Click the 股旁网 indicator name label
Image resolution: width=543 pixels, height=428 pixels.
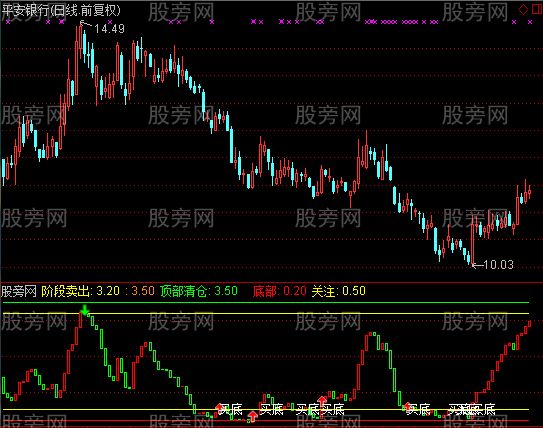[x=19, y=291]
